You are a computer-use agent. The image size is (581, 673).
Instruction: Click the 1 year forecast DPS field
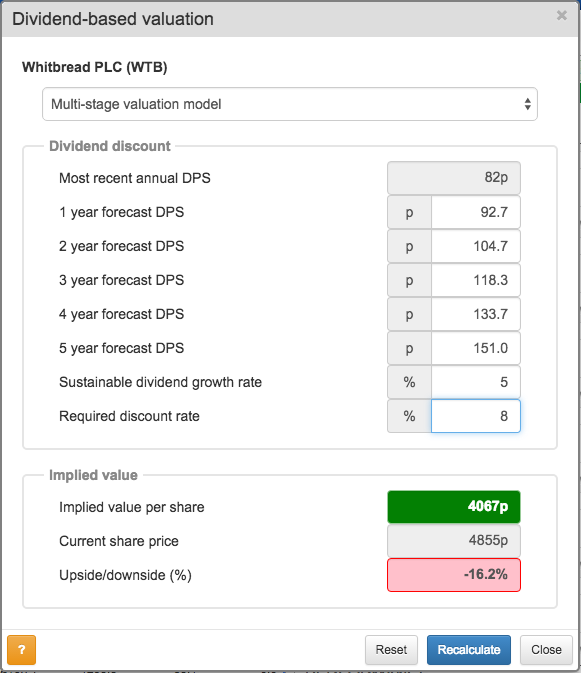[x=475, y=212]
